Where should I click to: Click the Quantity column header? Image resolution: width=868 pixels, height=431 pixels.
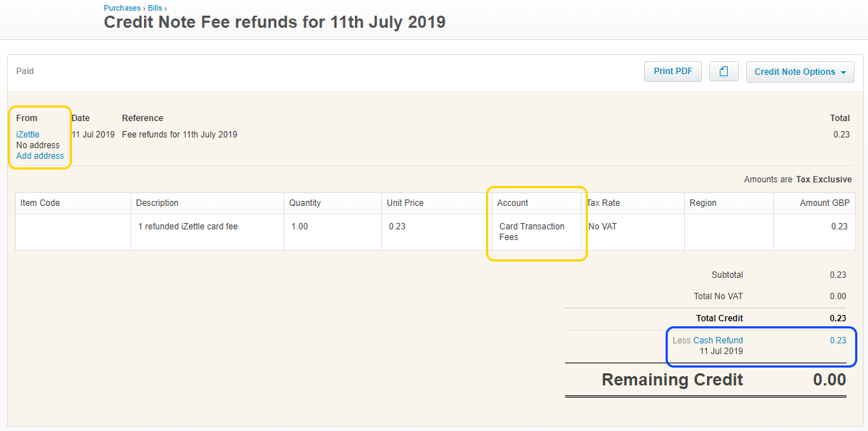pyautogui.click(x=305, y=203)
